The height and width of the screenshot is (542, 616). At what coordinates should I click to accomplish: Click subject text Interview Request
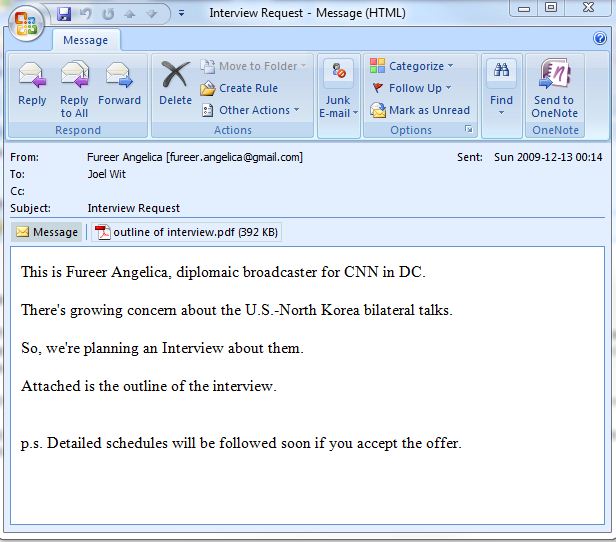pos(134,208)
